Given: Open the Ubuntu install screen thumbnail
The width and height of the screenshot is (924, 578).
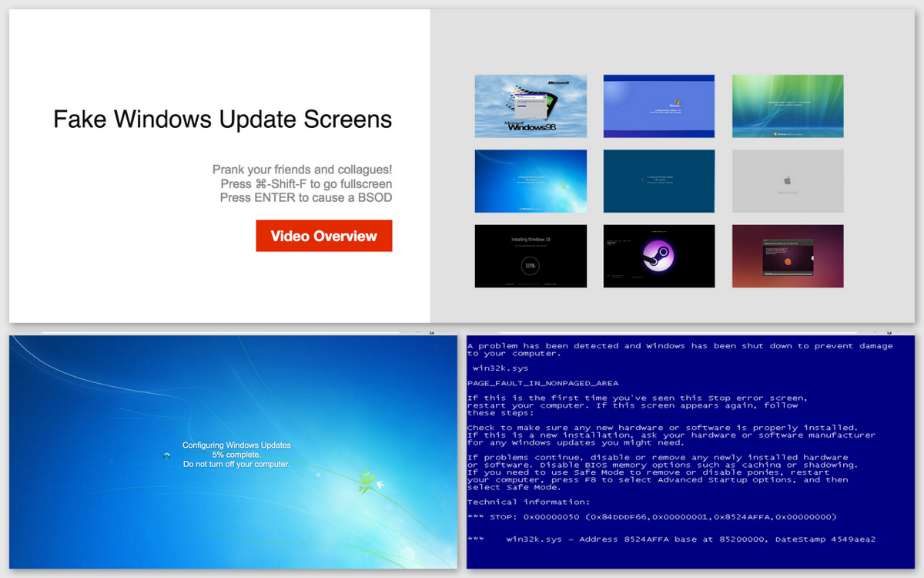Looking at the screenshot, I should tap(788, 256).
